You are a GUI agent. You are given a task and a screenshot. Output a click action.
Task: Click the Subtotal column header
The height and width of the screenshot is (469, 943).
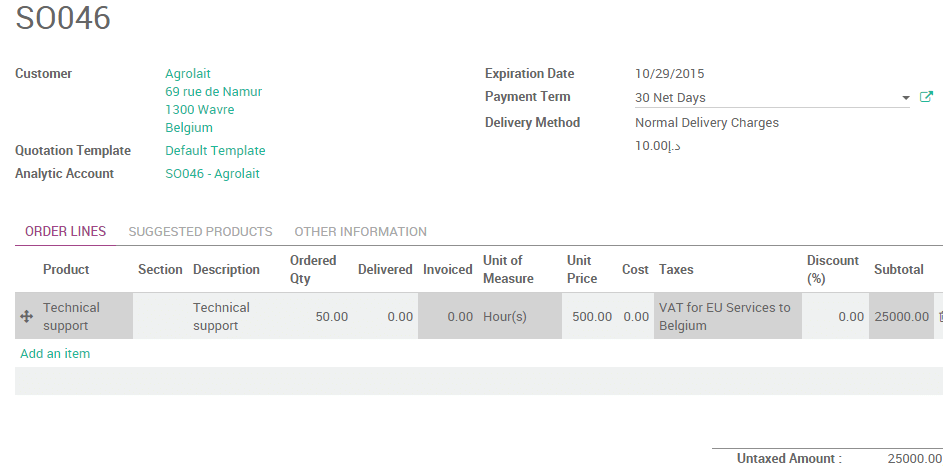898,270
